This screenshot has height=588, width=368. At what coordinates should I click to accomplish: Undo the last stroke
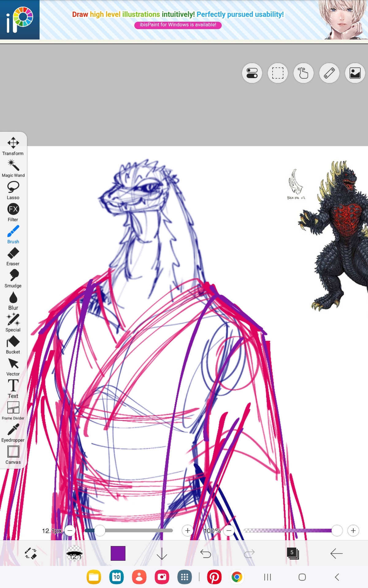coord(205,553)
